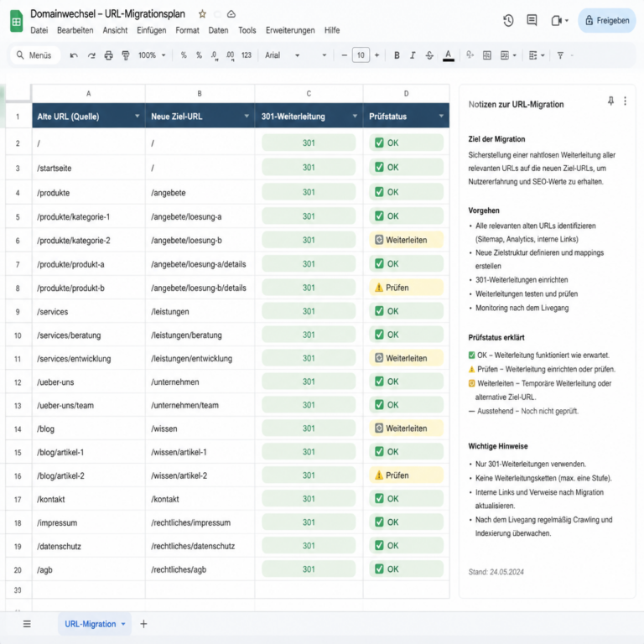The height and width of the screenshot is (644, 644).
Task: Apply the 123 number format
Action: 247,55
